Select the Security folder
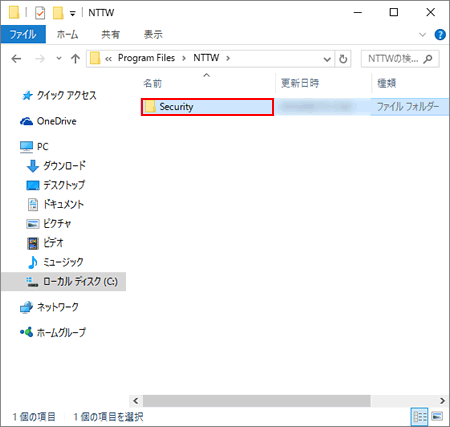The image size is (450, 427). coord(207,107)
